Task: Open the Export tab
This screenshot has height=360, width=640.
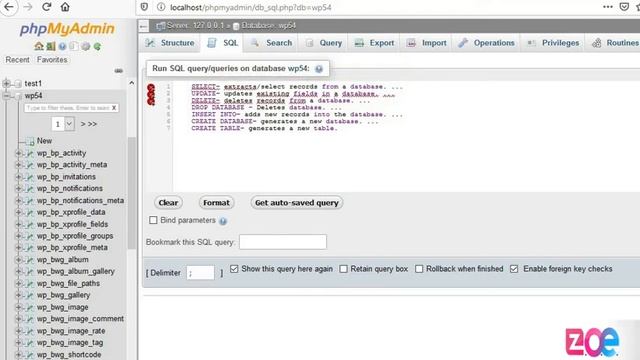Action: [x=374, y=43]
